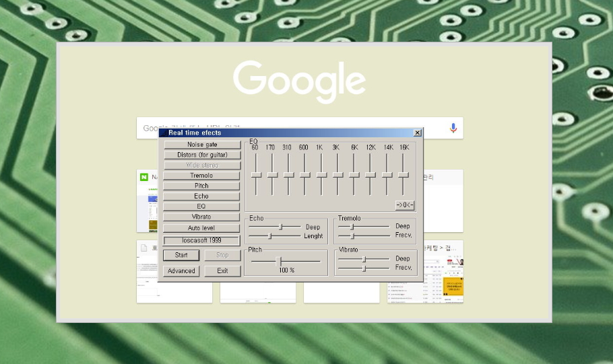613x364 pixels.
Task: Click the 14K EQ slider
Action: click(387, 174)
